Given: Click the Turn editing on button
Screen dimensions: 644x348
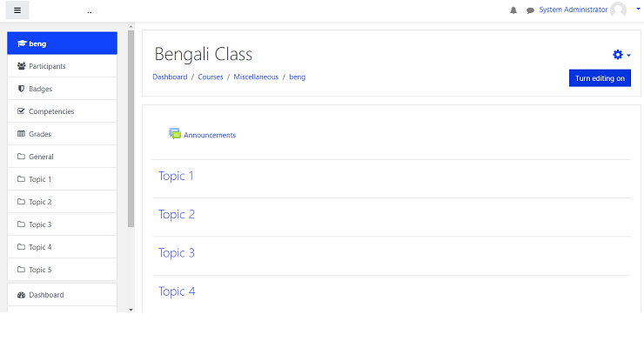Looking at the screenshot, I should (600, 78).
